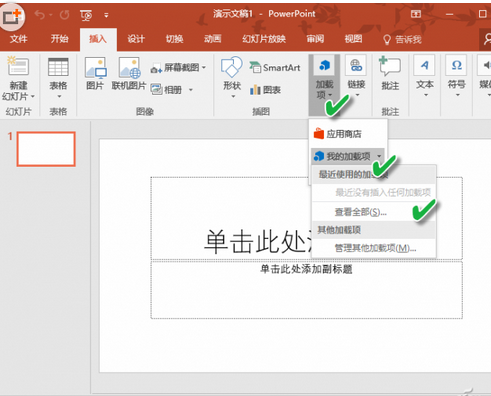Viewport: 491px width, 396px height.
Task: Switch to the Home (开始) tab
Action: click(60, 39)
